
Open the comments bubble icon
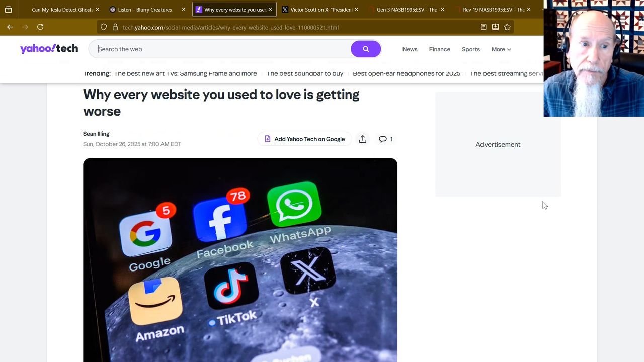click(x=385, y=139)
